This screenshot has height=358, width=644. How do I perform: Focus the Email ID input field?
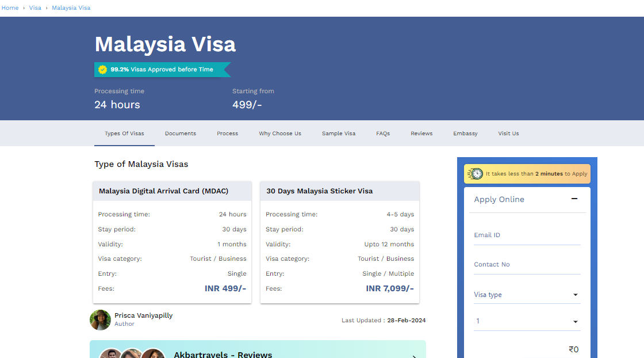tap(527, 235)
